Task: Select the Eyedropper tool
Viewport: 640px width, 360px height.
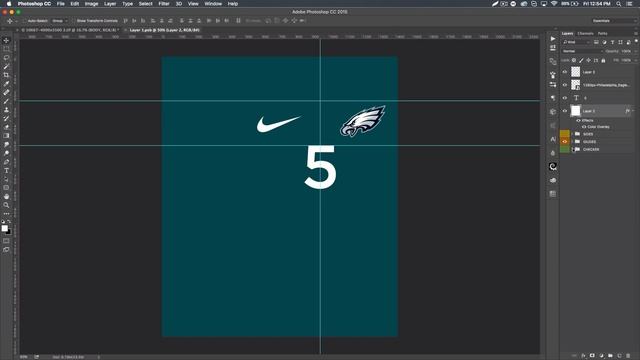Action: tap(6, 84)
